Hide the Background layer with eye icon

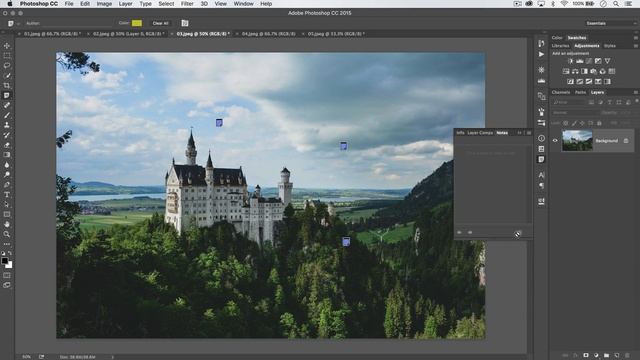click(x=555, y=140)
